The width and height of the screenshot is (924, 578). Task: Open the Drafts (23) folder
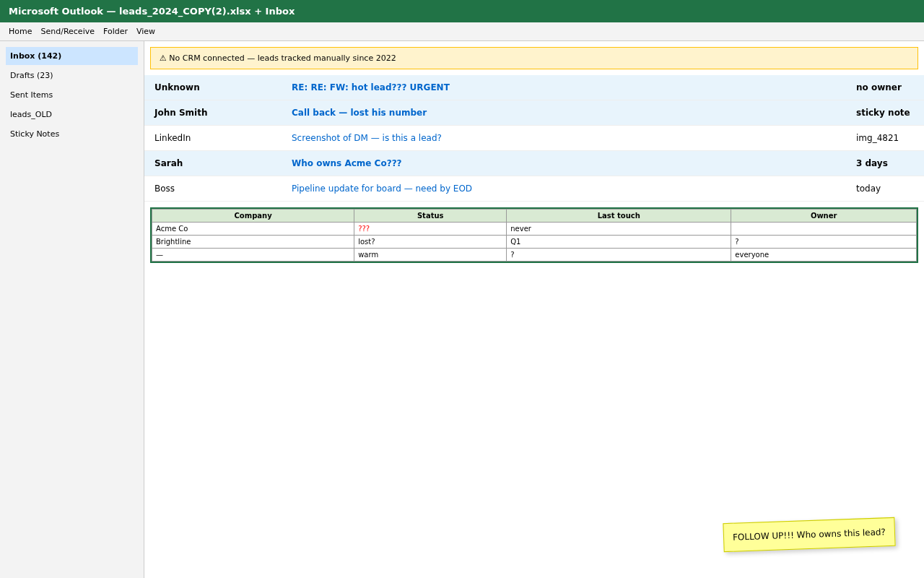(71, 75)
